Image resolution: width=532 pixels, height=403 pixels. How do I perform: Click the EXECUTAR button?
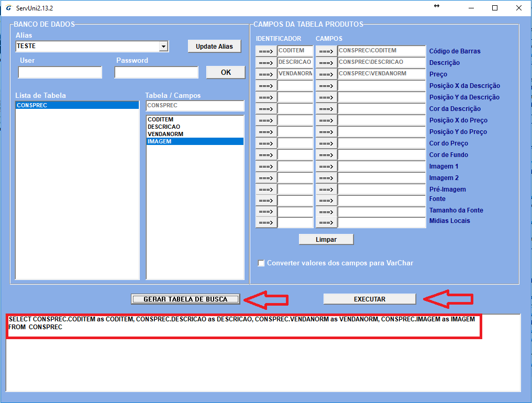coord(369,299)
